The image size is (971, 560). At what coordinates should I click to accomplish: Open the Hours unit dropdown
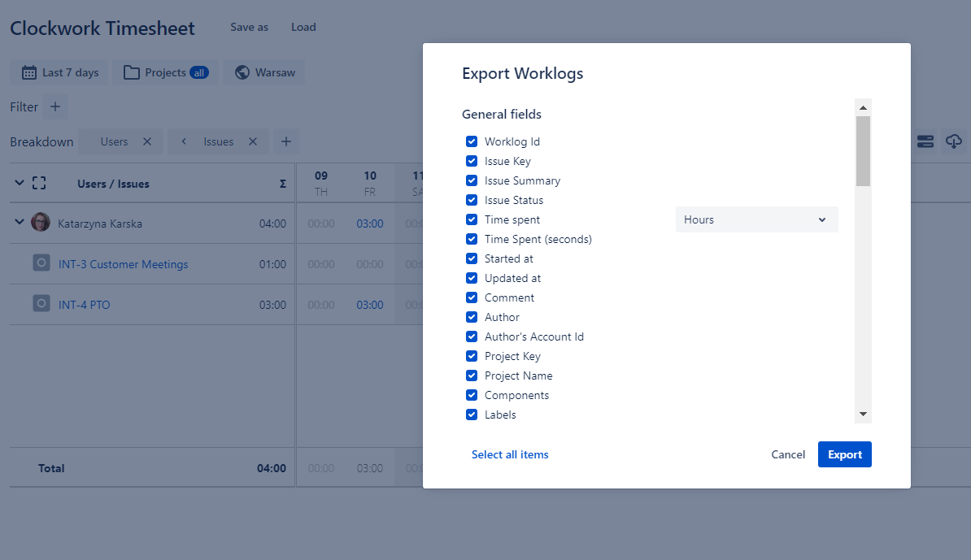(x=755, y=219)
